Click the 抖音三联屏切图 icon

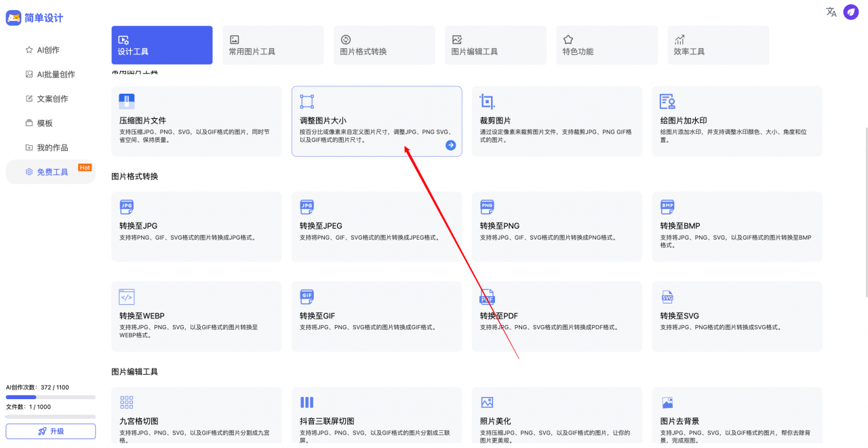coord(307,402)
